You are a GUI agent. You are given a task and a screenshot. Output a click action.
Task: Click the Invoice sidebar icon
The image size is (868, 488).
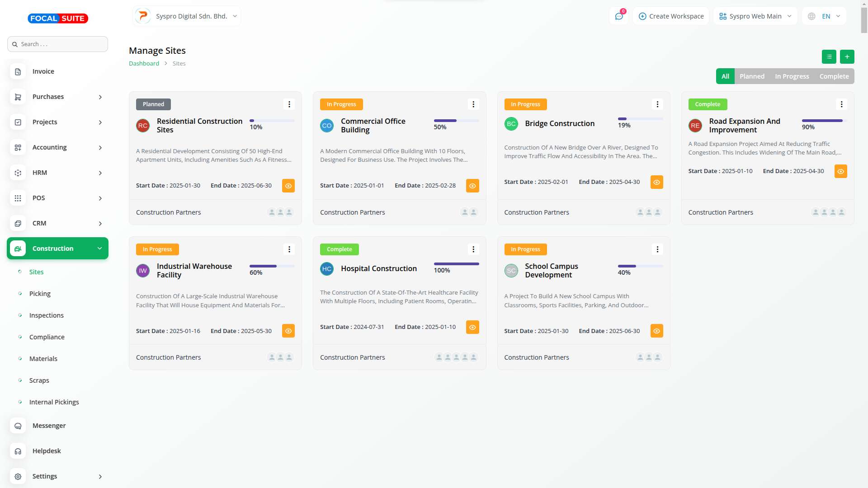[18, 71]
